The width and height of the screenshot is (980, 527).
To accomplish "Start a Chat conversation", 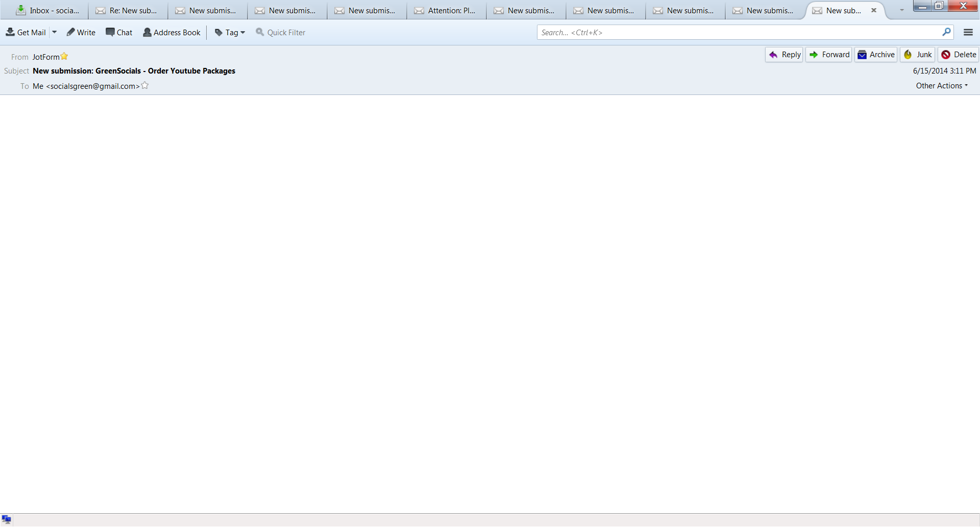I will click(118, 32).
